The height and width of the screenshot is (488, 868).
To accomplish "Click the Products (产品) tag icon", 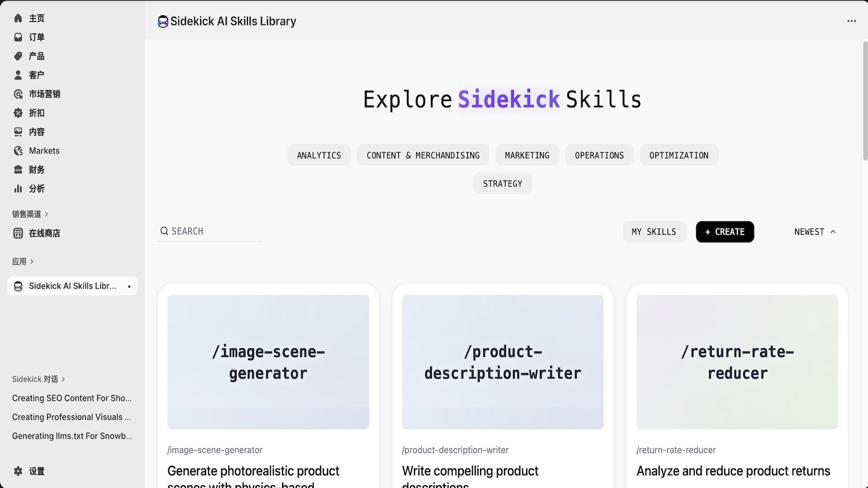I will (x=18, y=56).
